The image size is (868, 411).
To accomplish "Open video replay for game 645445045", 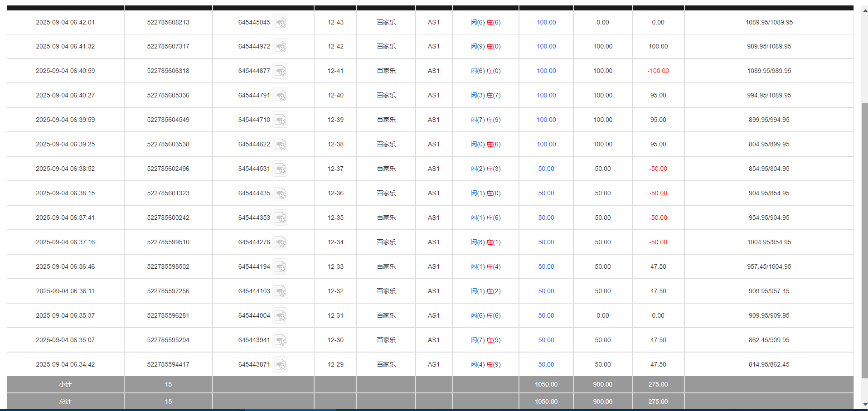I will click(x=281, y=23).
